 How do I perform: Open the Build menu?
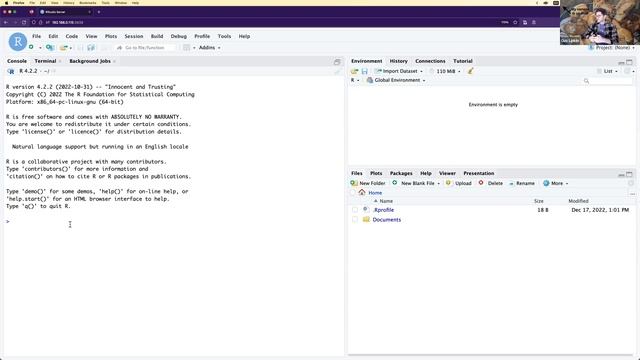pyautogui.click(x=157, y=36)
